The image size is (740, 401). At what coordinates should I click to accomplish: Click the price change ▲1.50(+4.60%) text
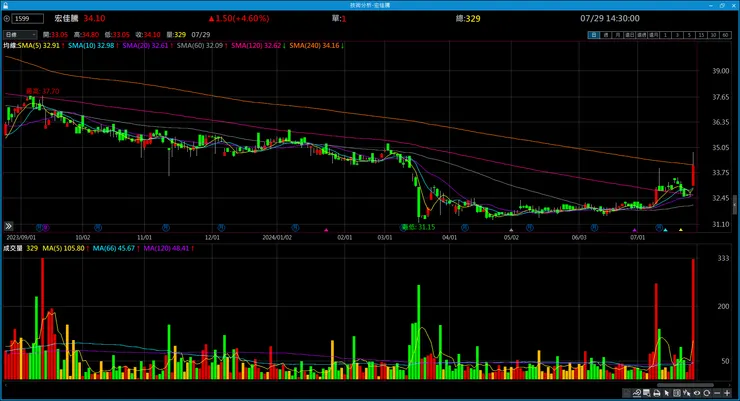pos(239,18)
